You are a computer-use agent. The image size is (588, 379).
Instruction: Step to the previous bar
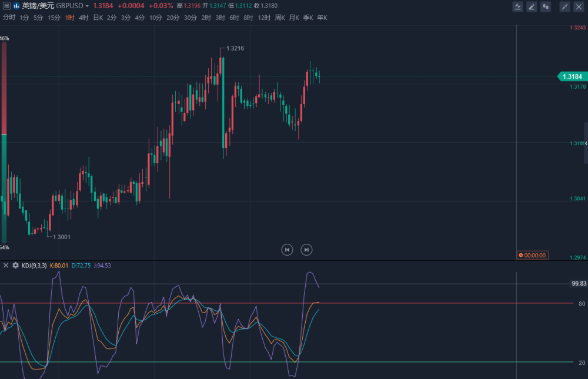click(x=288, y=250)
